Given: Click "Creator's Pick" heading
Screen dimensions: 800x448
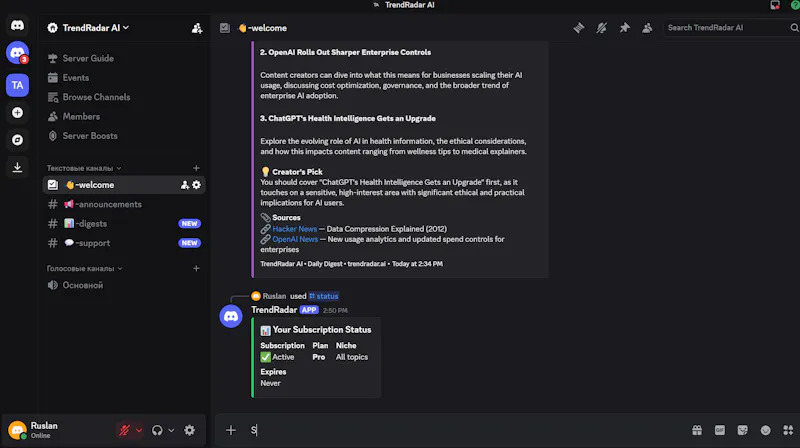Looking at the screenshot, I should [x=297, y=171].
